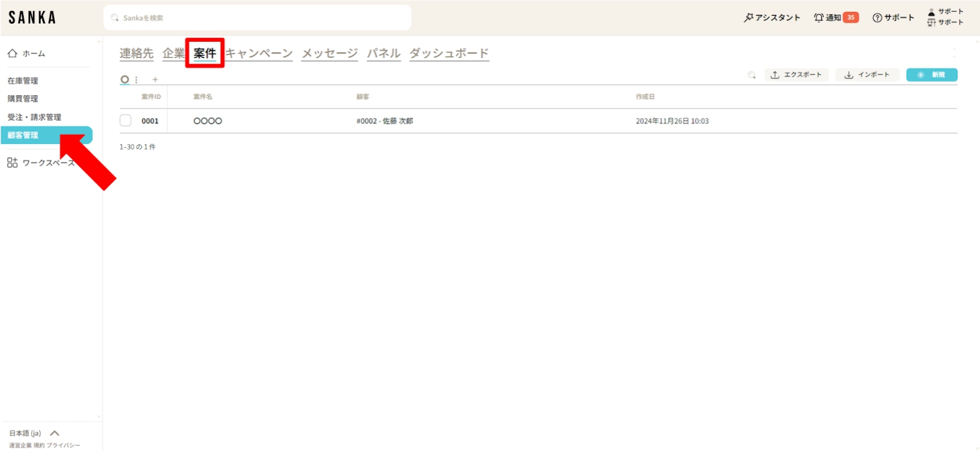Click the magnifier icon in the Sanka search bar

[115, 18]
